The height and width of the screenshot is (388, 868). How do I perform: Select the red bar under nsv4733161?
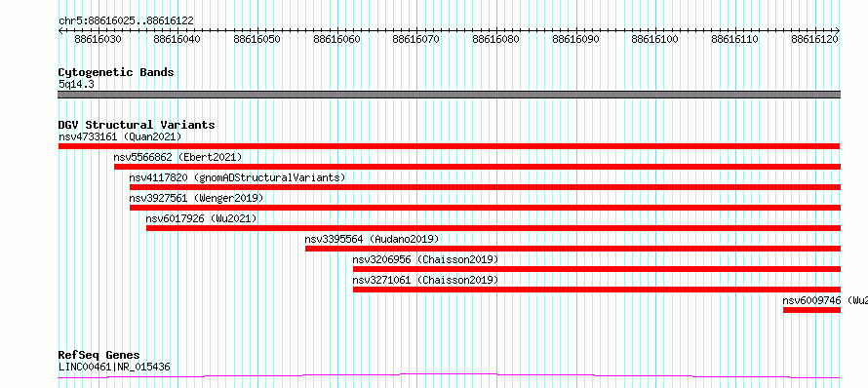tap(449, 146)
